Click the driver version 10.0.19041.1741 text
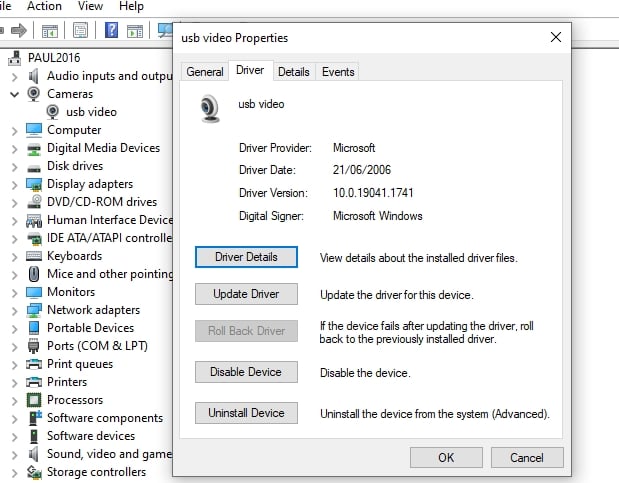 point(373,193)
